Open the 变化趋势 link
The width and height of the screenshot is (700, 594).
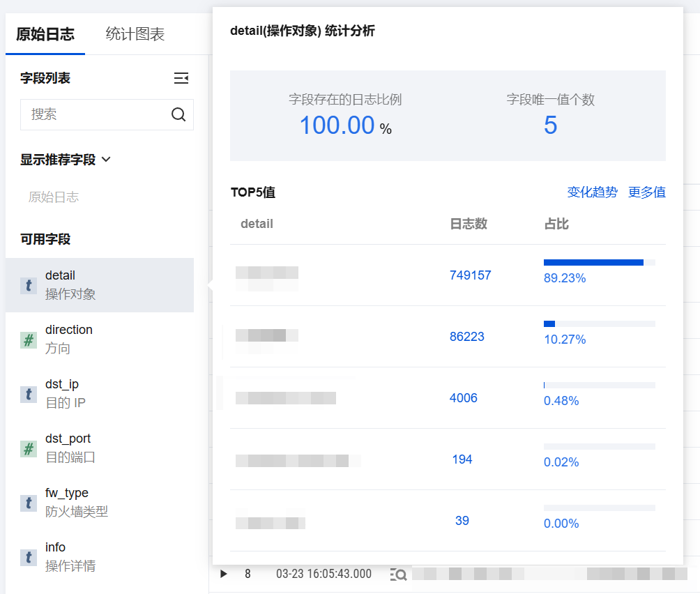pyautogui.click(x=592, y=192)
